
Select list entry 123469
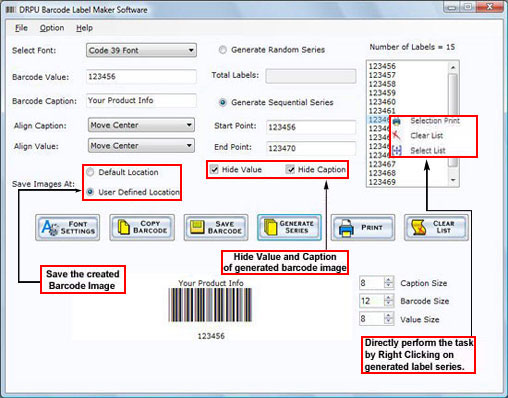coord(382,182)
